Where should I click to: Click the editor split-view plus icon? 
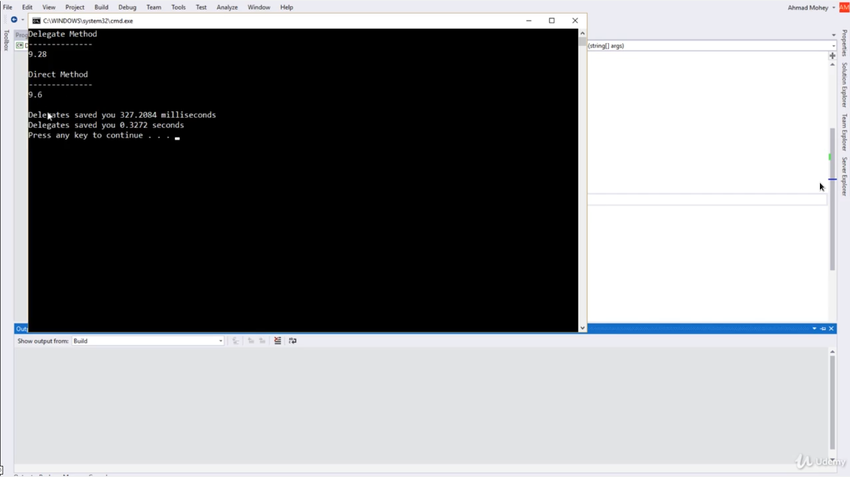point(833,56)
